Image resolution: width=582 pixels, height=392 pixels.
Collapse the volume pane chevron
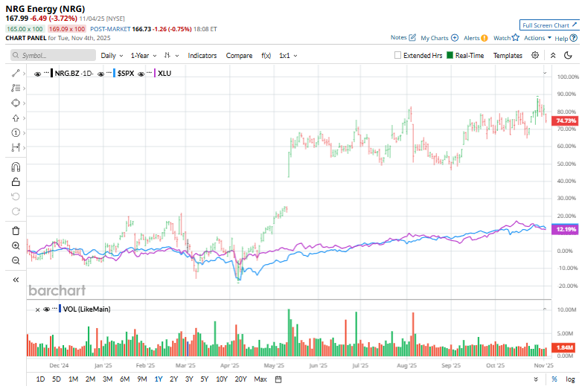pos(545,309)
